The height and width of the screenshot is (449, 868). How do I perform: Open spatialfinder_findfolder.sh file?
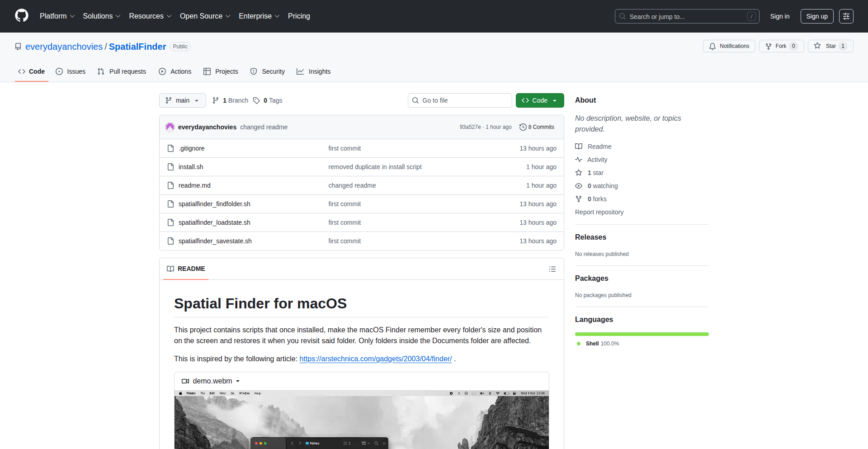[x=214, y=204]
